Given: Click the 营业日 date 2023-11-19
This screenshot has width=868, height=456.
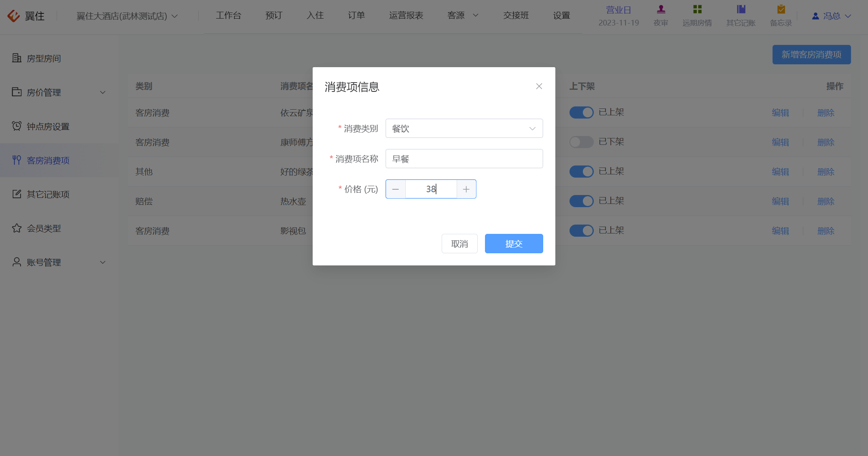Looking at the screenshot, I should point(618,23).
